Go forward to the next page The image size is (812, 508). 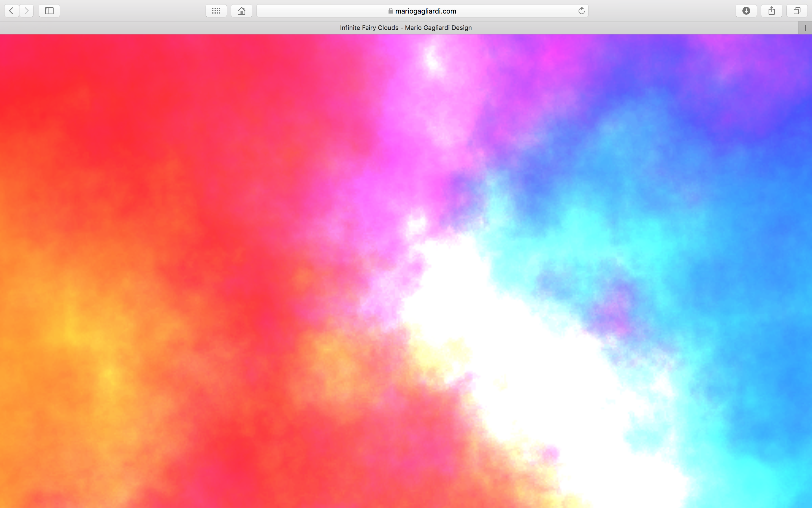pos(27,11)
